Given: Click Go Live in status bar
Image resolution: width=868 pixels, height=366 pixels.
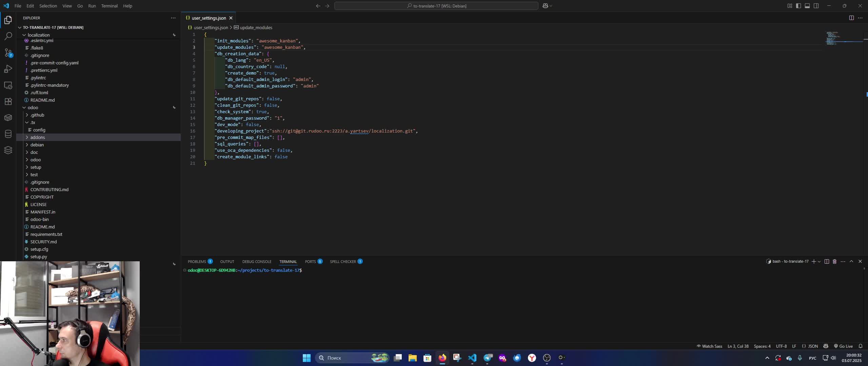Looking at the screenshot, I should 843,346.
